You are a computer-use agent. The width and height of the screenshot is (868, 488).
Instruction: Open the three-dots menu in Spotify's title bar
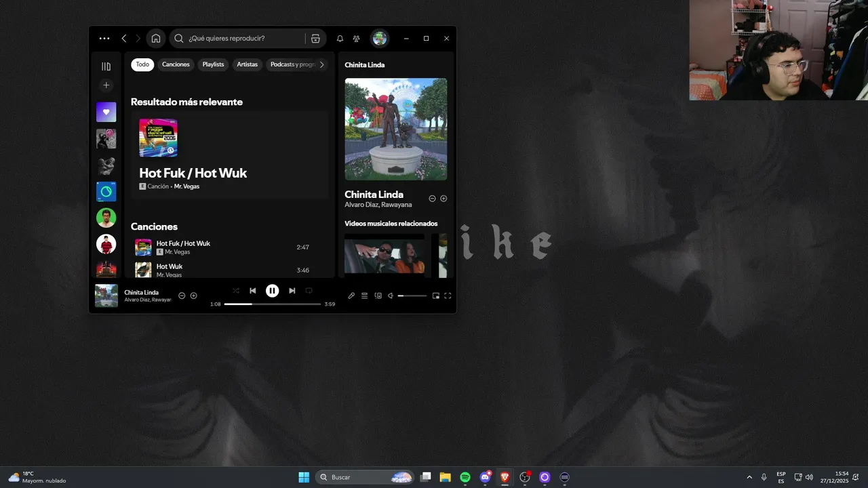pyautogui.click(x=104, y=39)
